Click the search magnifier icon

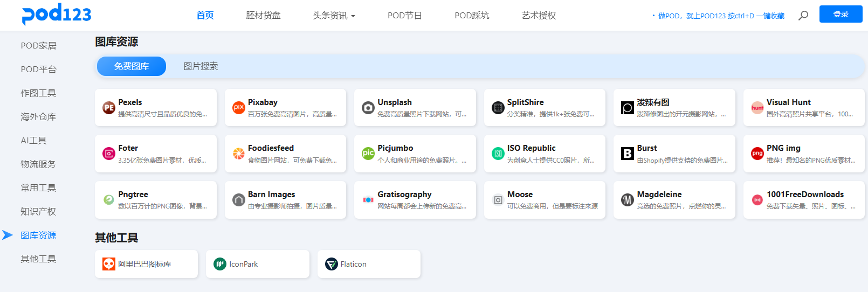coord(803,16)
